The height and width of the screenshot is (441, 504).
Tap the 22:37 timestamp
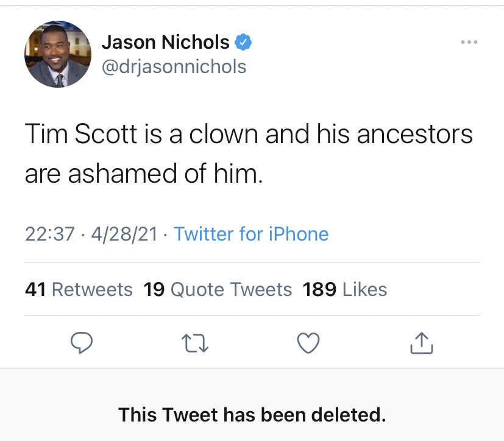click(50, 234)
